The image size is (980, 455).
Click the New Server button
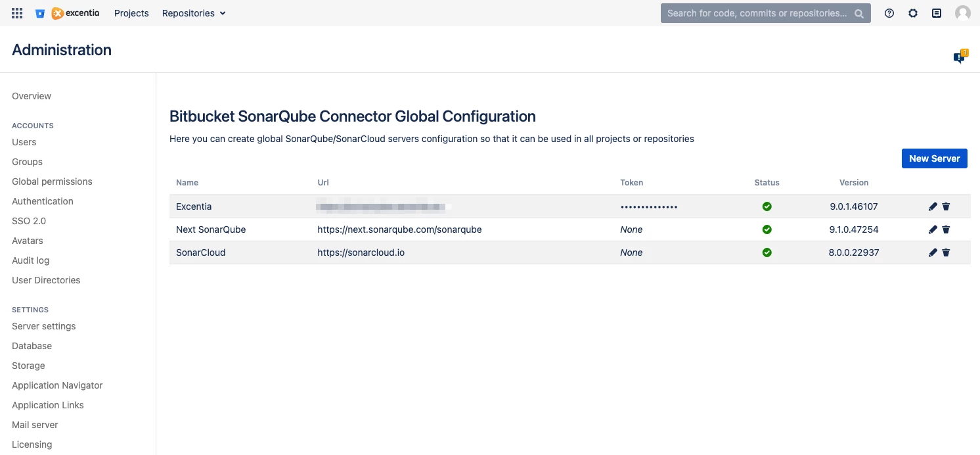[x=934, y=158]
